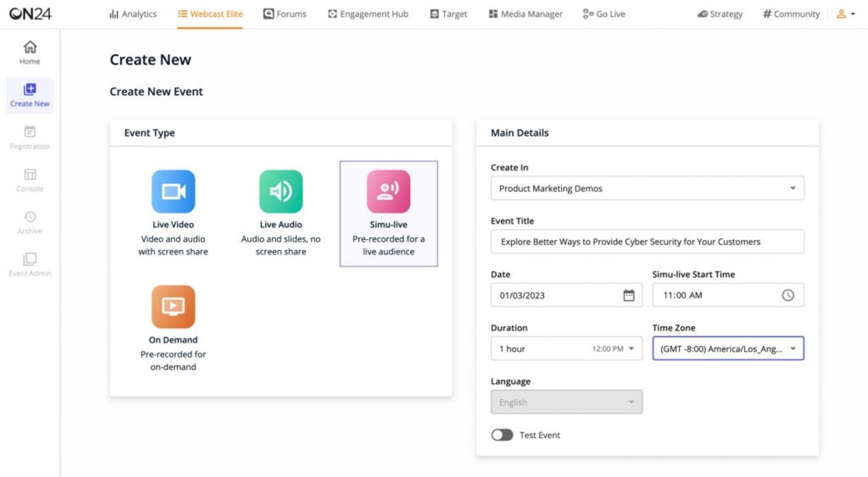Open Forums in the top navigation
The image size is (868, 477).
(x=285, y=14)
